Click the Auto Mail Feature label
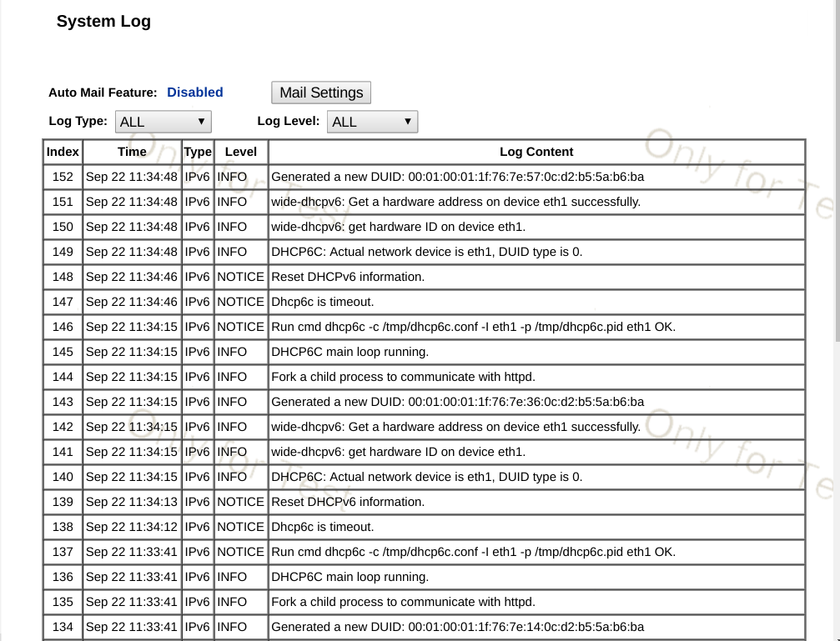 pos(103,93)
